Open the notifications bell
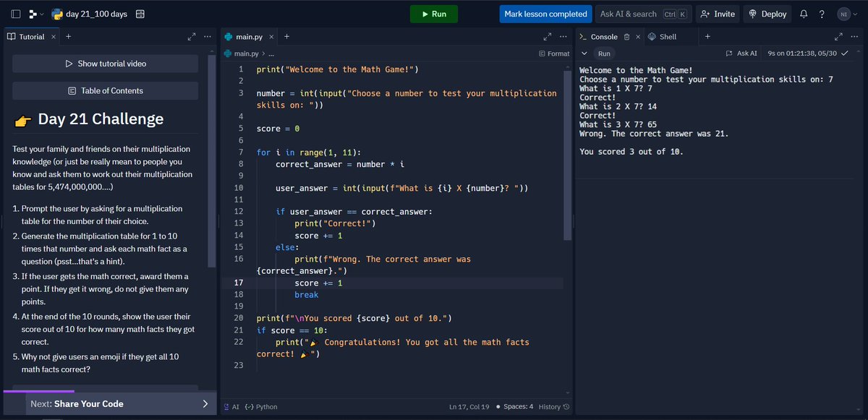Screen dimensions: 868x420 pyautogui.click(x=804, y=14)
